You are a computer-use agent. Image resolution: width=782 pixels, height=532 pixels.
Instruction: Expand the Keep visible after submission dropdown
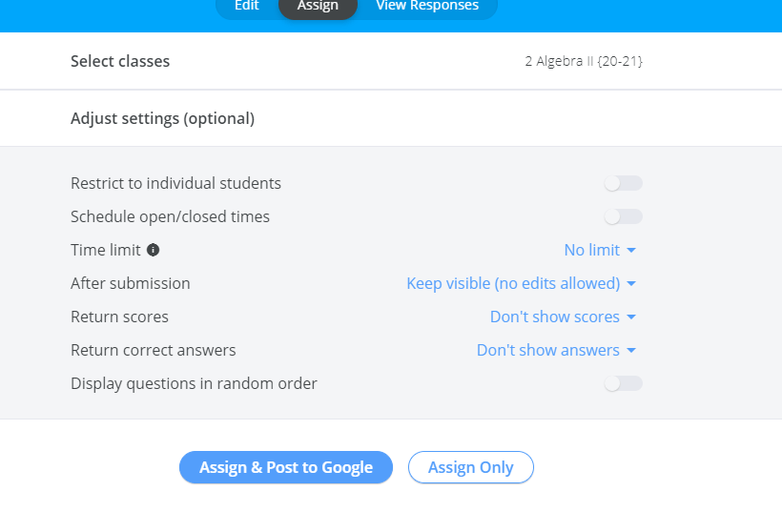point(513,283)
